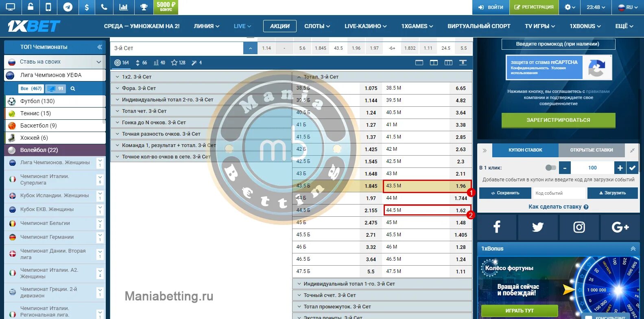Open the Как сделать ставку link
644x319 pixels.
(x=558, y=207)
